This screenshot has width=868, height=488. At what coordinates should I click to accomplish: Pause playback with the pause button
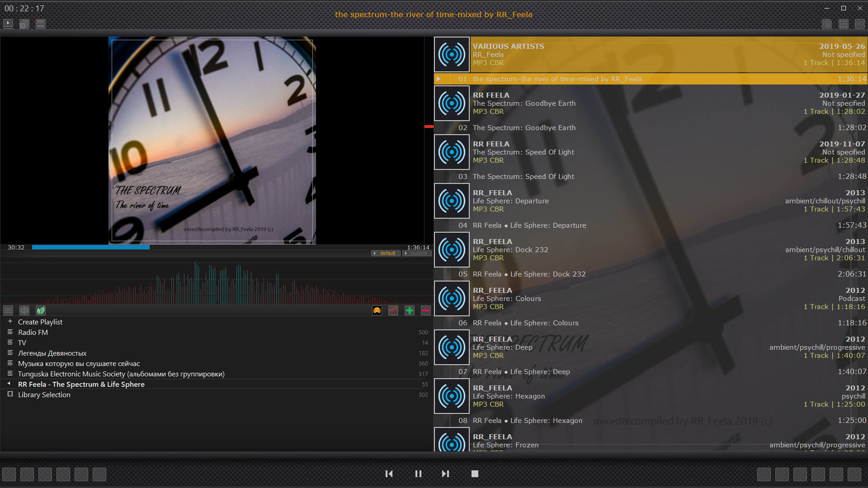coord(418,474)
